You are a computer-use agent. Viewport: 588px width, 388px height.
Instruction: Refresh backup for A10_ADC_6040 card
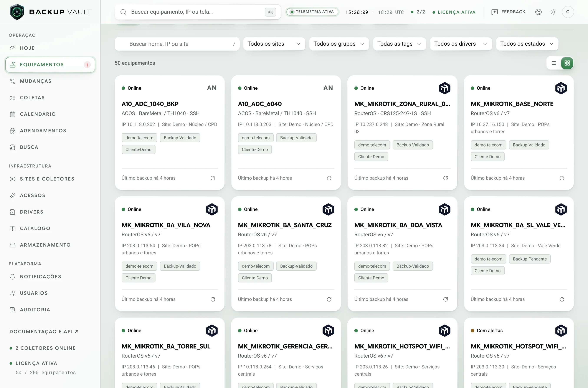pyautogui.click(x=329, y=178)
